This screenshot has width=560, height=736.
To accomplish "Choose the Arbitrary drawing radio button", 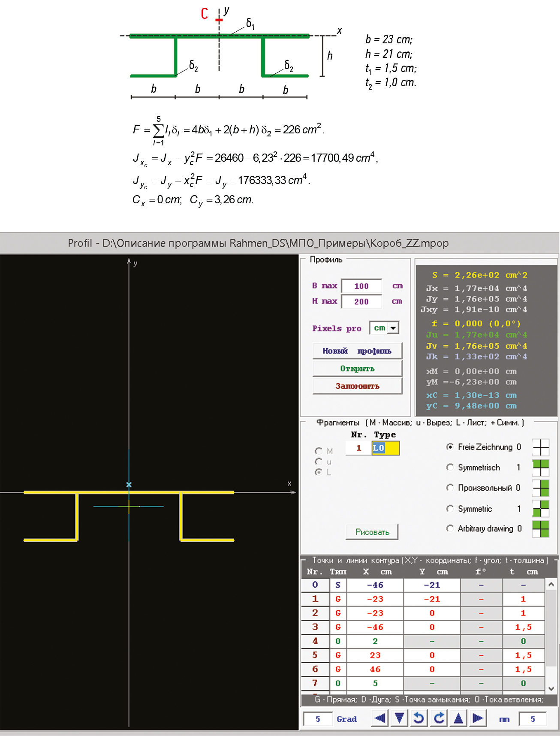I will coord(450,528).
